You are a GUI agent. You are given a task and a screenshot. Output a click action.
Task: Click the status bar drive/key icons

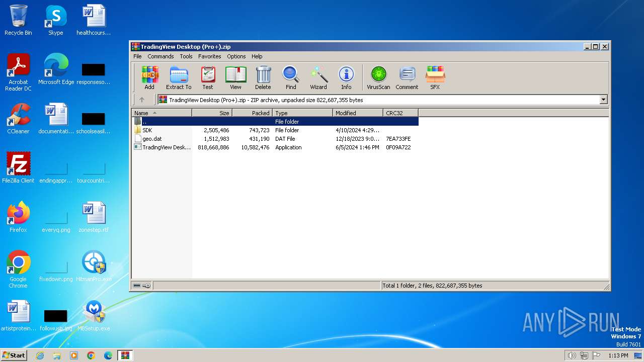click(x=141, y=286)
